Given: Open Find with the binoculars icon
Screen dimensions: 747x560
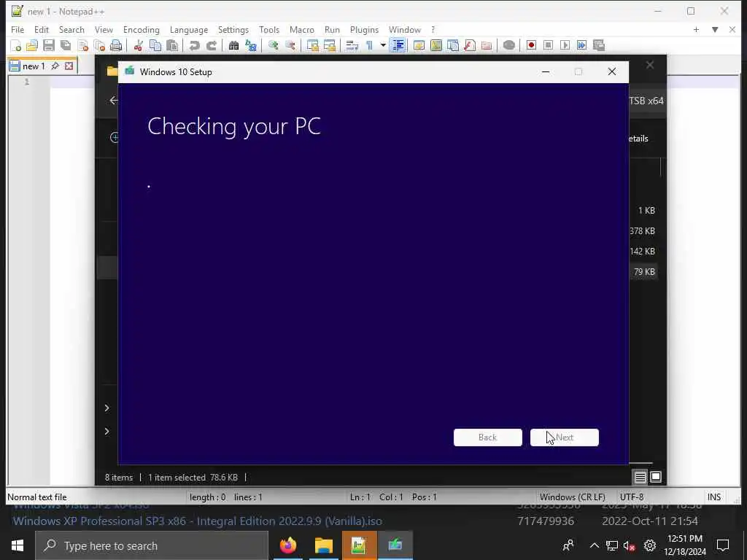Looking at the screenshot, I should 233,46.
